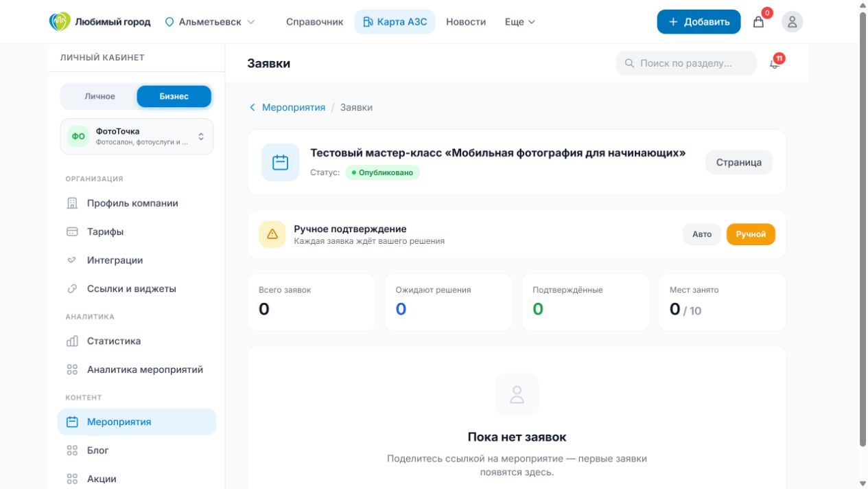Open Блог in sidebar
868x489 pixels.
(x=137, y=451)
